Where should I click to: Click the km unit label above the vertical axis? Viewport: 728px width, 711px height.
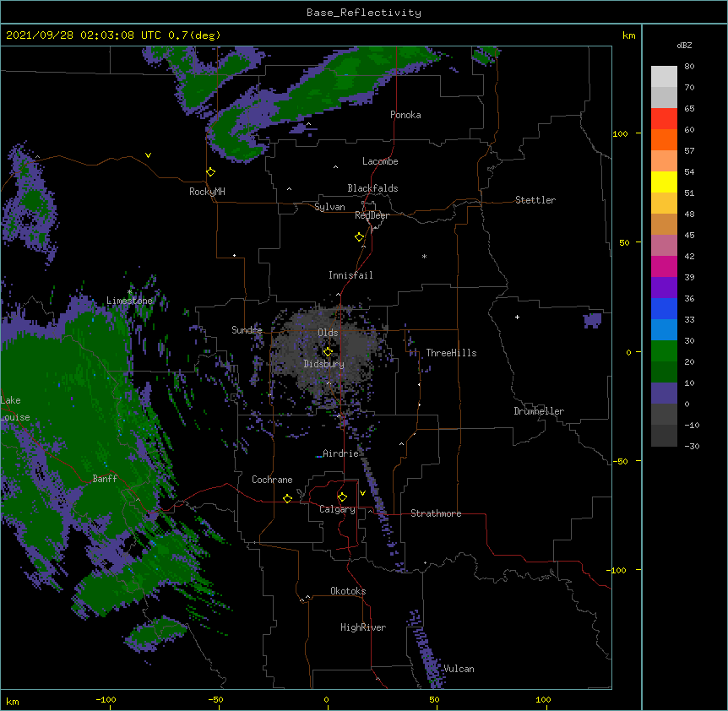point(628,35)
